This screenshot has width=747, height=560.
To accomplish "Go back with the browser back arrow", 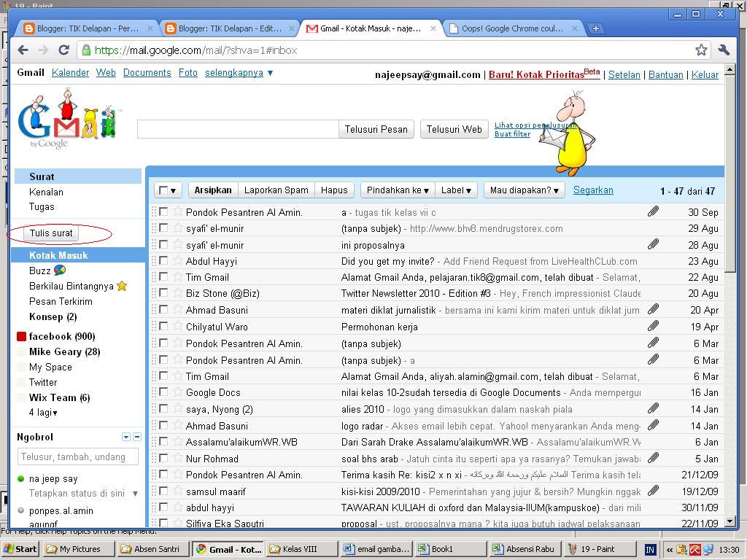I will click(x=23, y=50).
